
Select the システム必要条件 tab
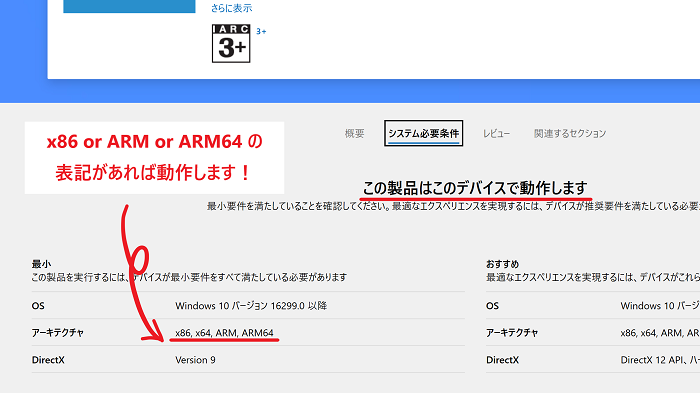423,133
